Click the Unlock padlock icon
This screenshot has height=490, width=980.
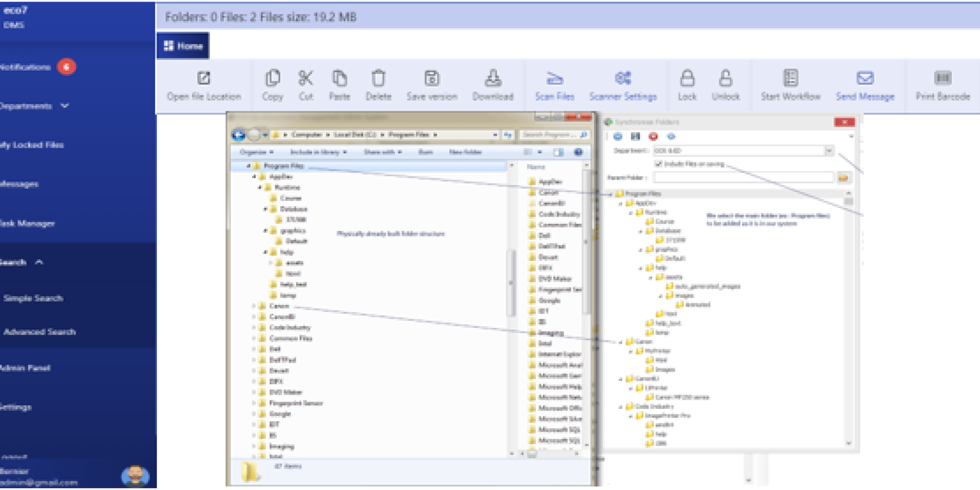726,78
